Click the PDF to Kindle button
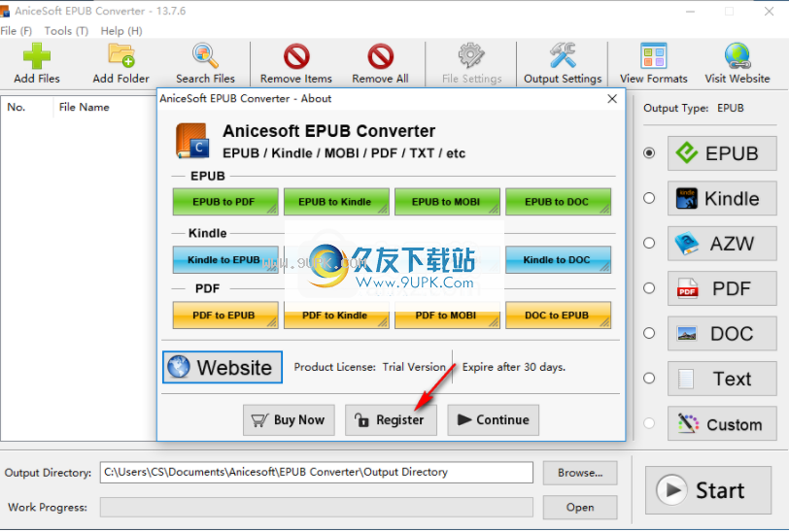 pos(336,316)
